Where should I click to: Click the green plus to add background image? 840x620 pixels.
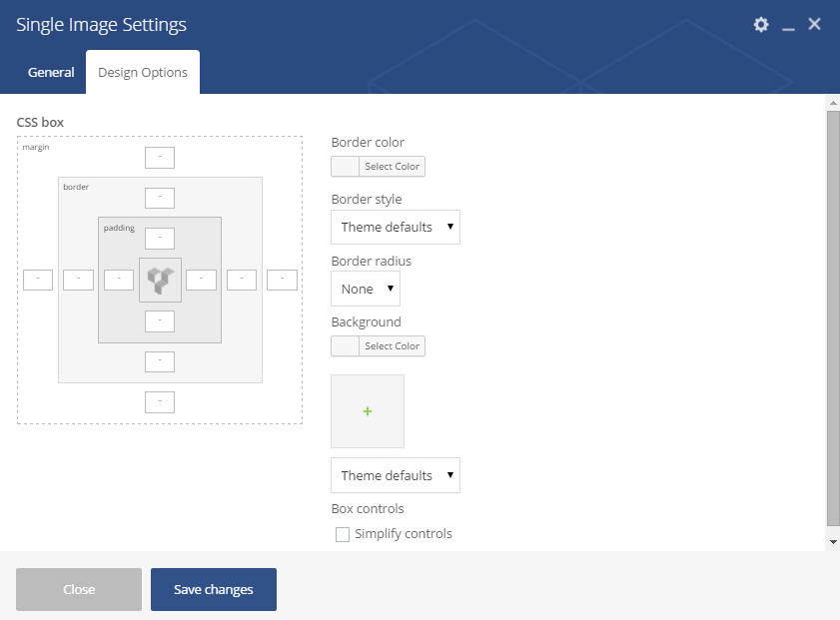pos(368,411)
